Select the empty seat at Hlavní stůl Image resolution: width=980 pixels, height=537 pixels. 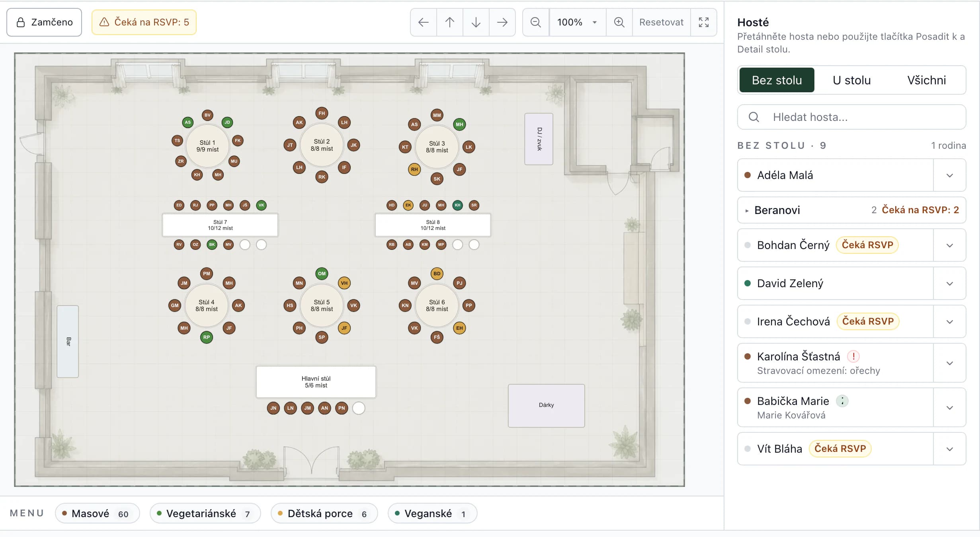359,408
